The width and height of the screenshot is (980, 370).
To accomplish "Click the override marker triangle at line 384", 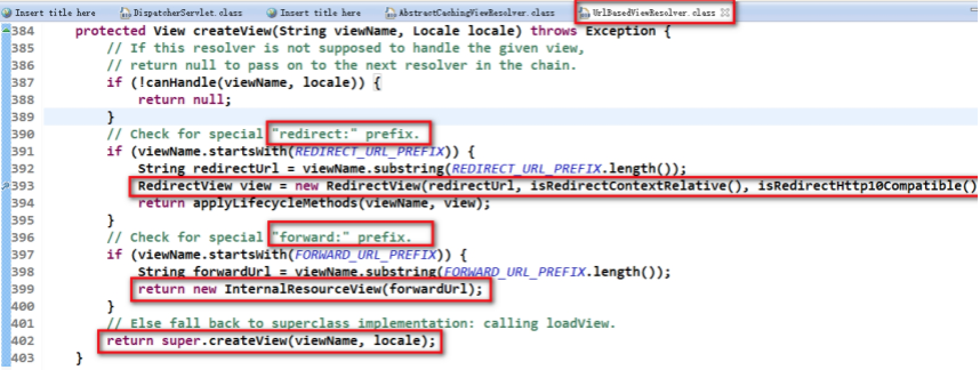I will tap(6, 29).
